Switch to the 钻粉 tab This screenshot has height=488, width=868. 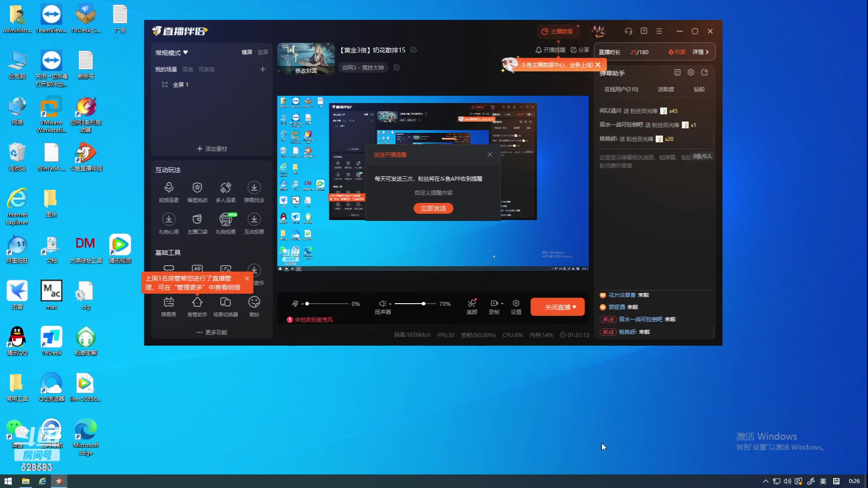click(699, 89)
